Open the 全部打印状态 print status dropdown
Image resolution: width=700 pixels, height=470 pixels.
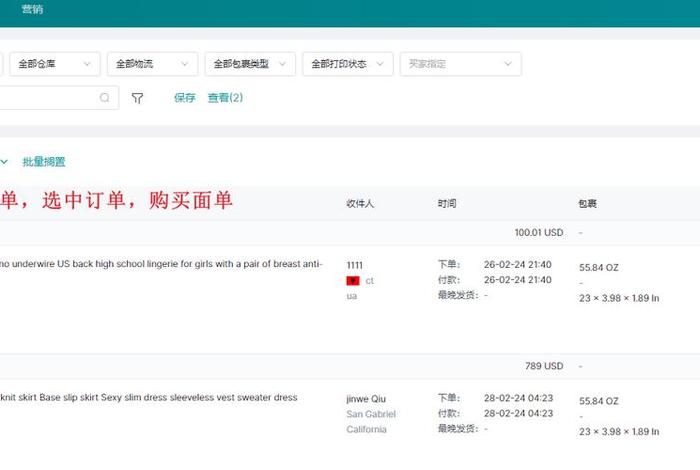(x=348, y=64)
